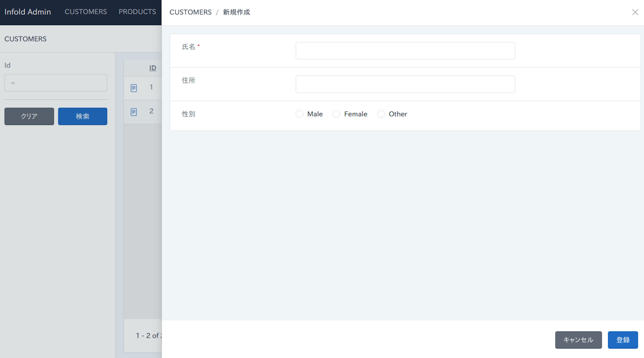Click the クリア clear button
This screenshot has height=358, width=644.
coord(29,116)
